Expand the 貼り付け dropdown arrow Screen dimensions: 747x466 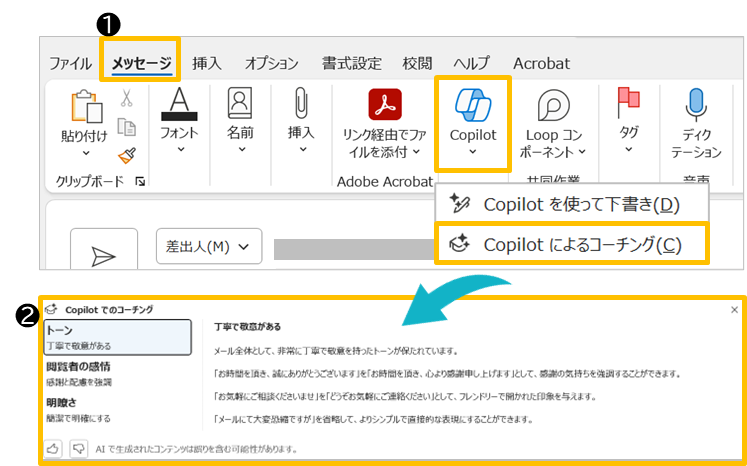point(86,153)
